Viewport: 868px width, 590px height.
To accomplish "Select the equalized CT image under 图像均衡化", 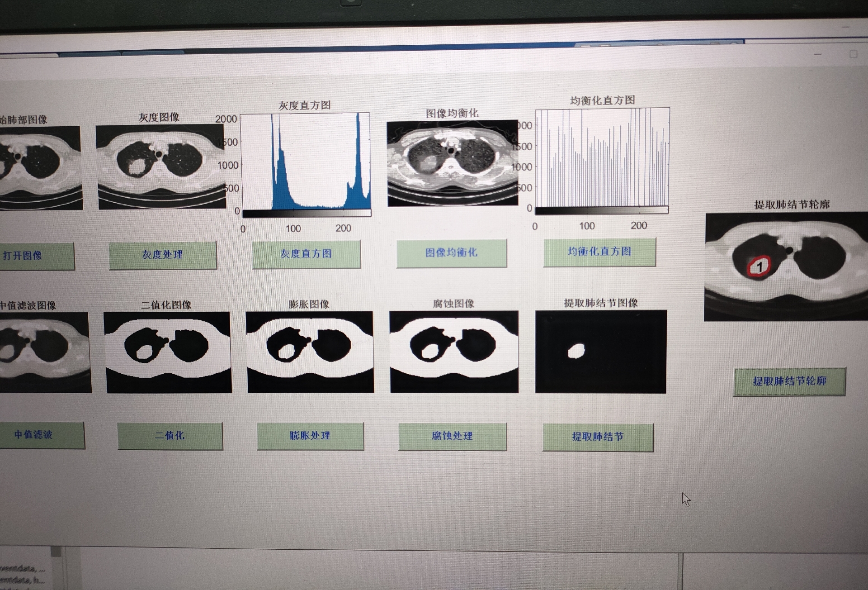I will click(x=452, y=163).
